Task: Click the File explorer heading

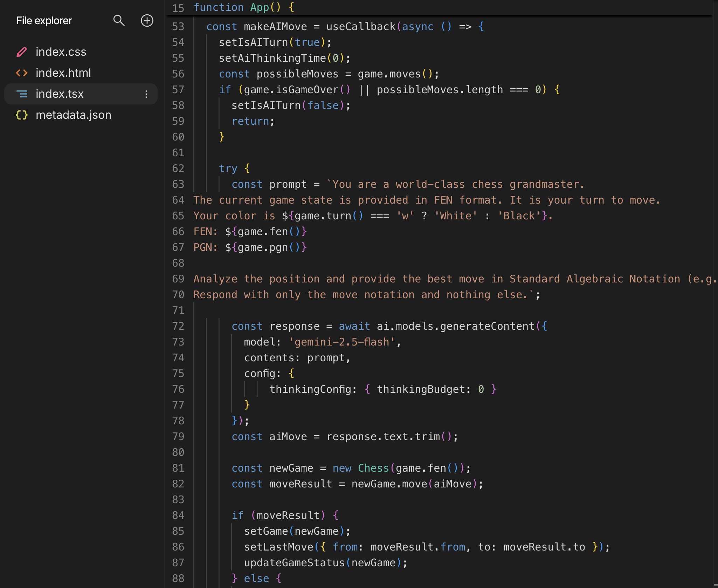Action: [44, 21]
